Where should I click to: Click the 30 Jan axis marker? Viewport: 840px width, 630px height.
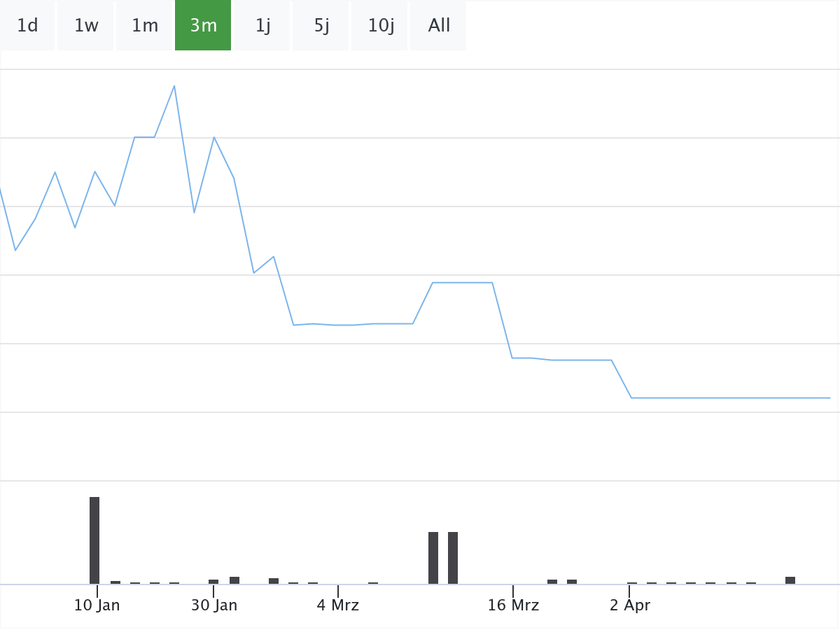pos(214,605)
